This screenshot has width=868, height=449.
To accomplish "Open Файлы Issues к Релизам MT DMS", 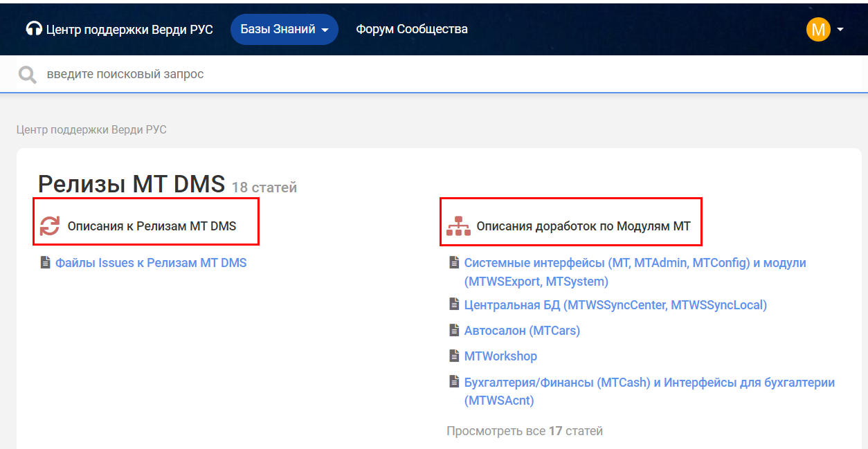I will click(x=151, y=263).
